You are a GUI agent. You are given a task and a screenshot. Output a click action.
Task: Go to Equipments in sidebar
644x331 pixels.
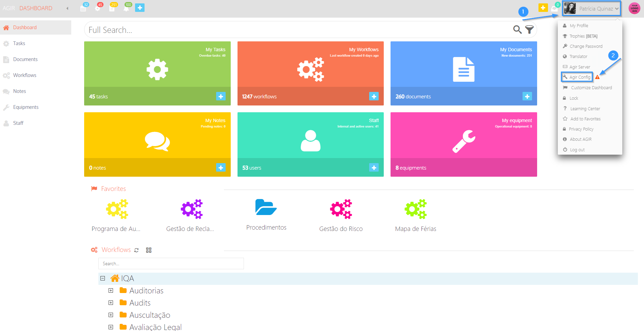tap(36, 107)
